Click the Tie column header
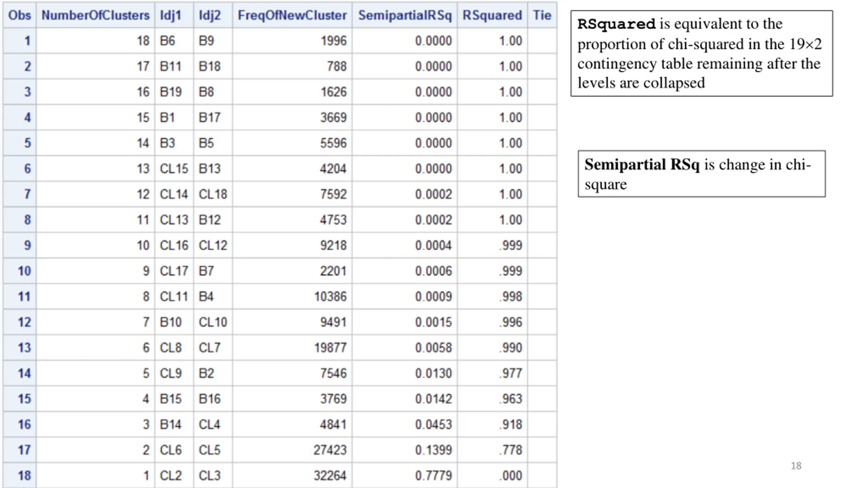The height and width of the screenshot is (488, 868). [542, 15]
